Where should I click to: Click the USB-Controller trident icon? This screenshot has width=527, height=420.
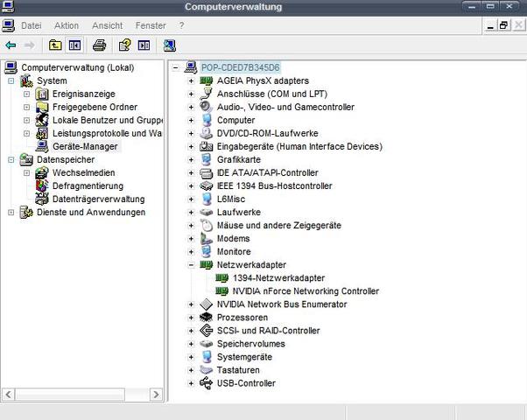(206, 383)
